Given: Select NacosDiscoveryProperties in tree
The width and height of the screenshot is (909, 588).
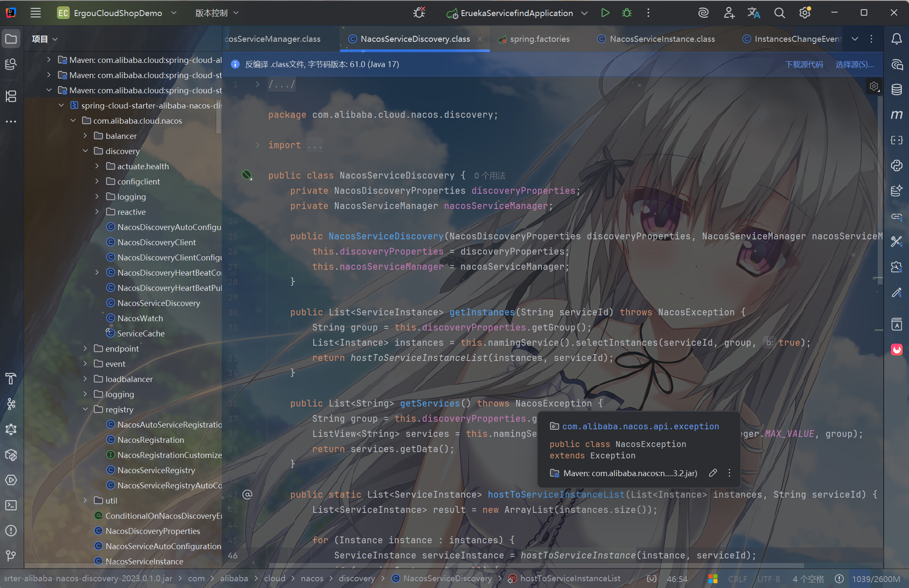Looking at the screenshot, I should point(152,531).
